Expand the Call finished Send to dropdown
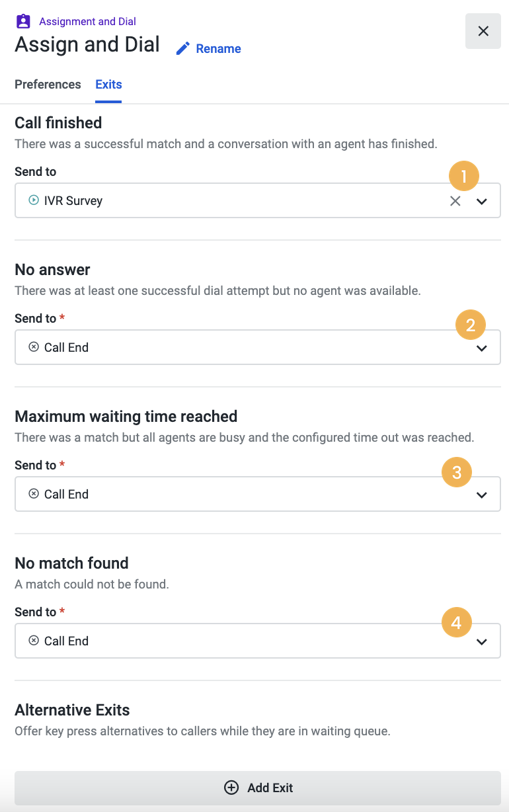The width and height of the screenshot is (509, 812). [482, 201]
